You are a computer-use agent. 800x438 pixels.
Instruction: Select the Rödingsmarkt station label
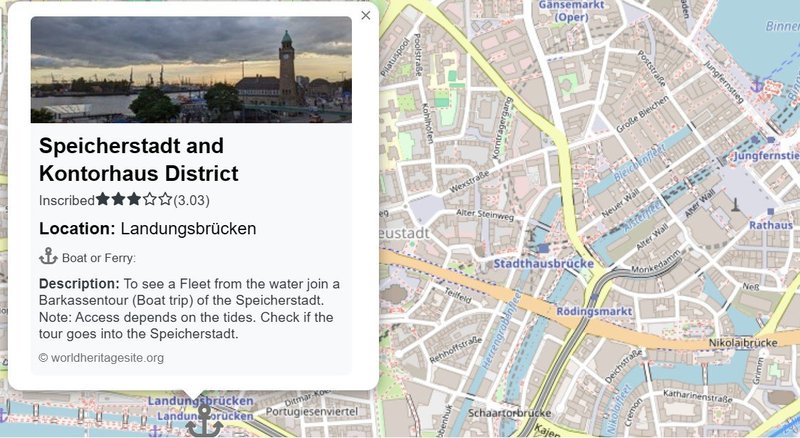coord(594,311)
